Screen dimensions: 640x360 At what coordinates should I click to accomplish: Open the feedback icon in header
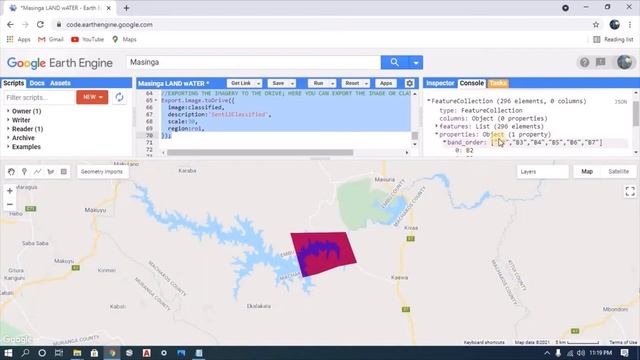coord(601,62)
